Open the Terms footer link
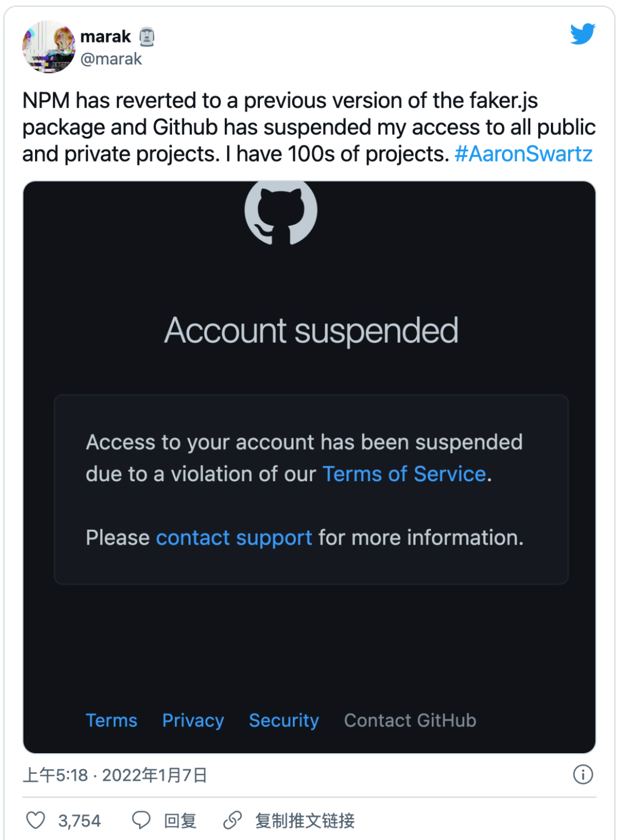 tap(112, 720)
